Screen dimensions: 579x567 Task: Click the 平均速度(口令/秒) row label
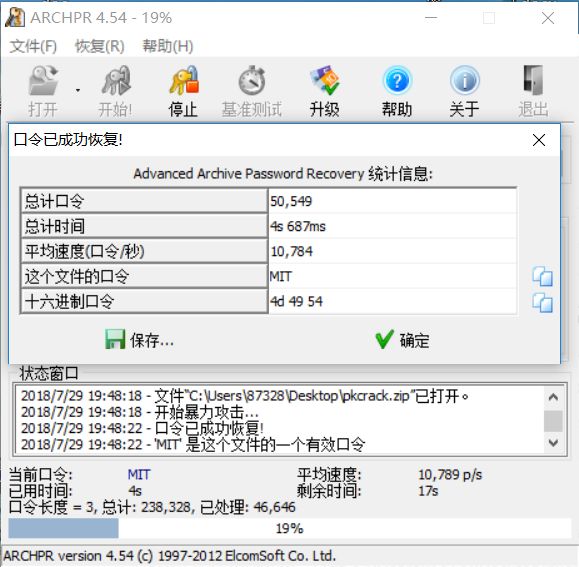click(144, 251)
